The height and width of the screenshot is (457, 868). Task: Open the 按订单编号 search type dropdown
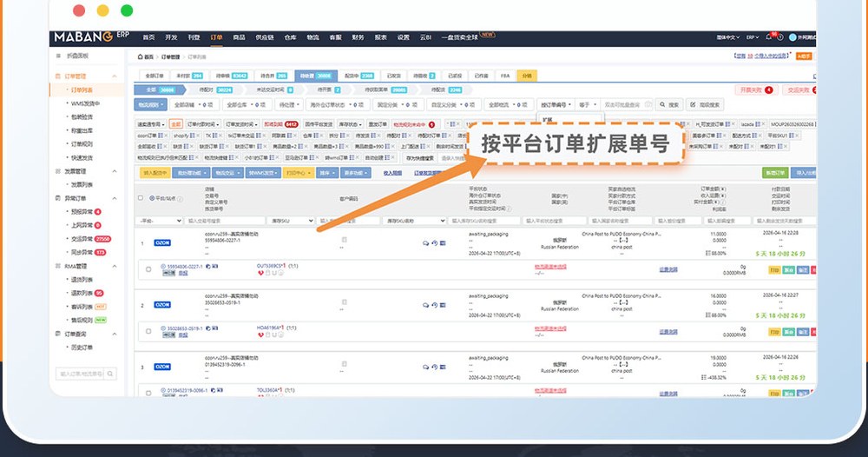(556, 105)
